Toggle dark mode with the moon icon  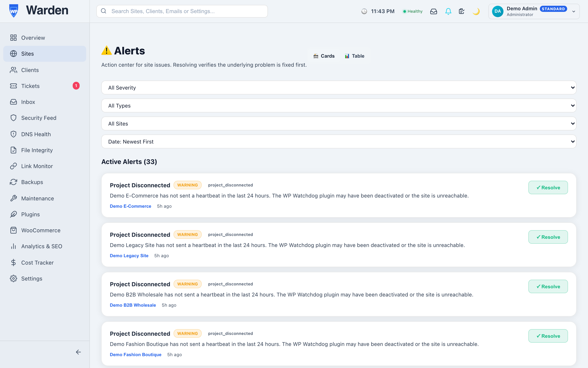tap(476, 11)
